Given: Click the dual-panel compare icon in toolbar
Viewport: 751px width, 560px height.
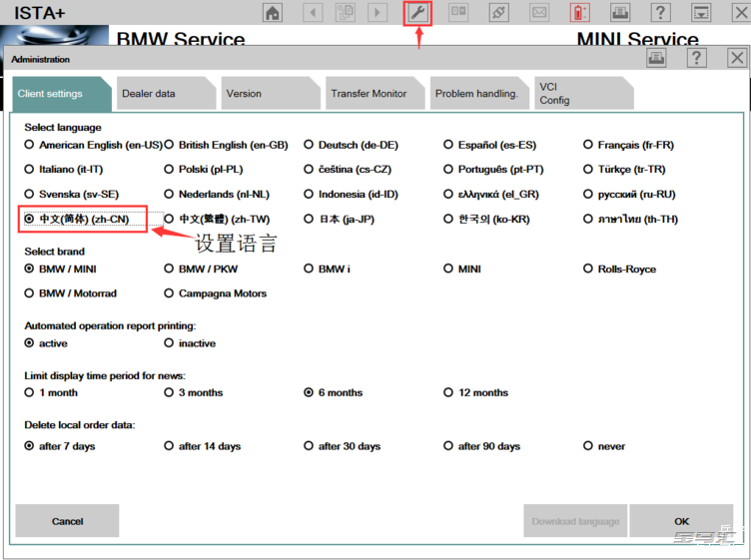Looking at the screenshot, I should pyautogui.click(x=458, y=12).
